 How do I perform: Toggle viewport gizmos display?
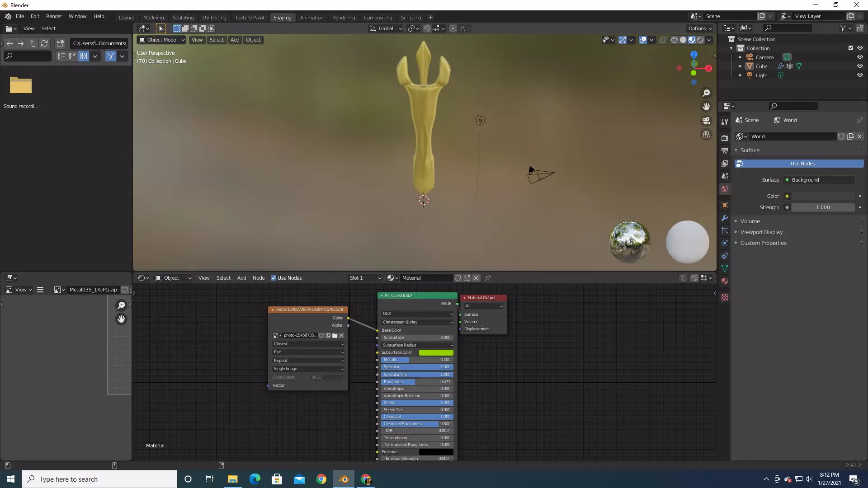point(623,40)
